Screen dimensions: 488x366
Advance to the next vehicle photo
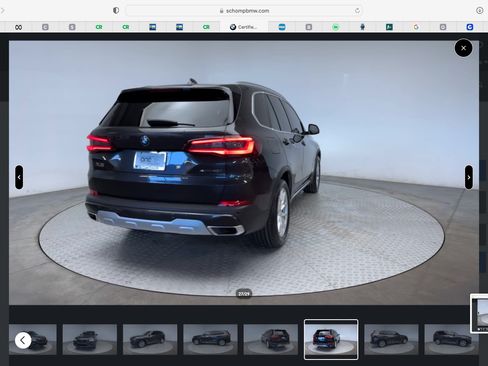coord(469,177)
